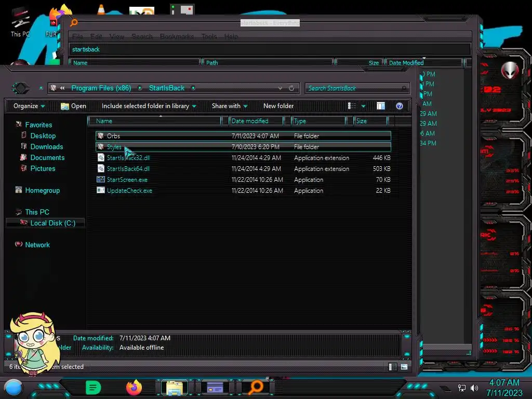Select StartScreen.exe application icon
This screenshot has width=532, height=399.
coord(101,179)
